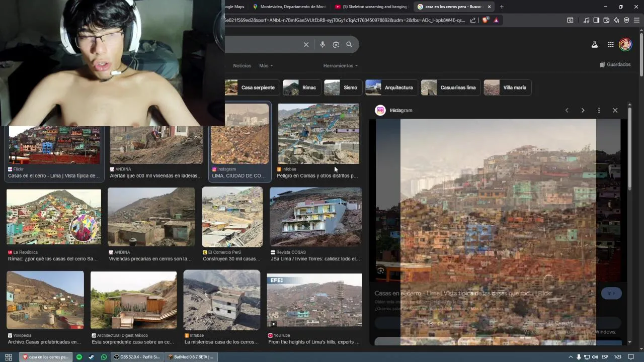Switch to BatMod 0.6.7 BETA taskbar window
This screenshot has height=362, width=644.
191,357
